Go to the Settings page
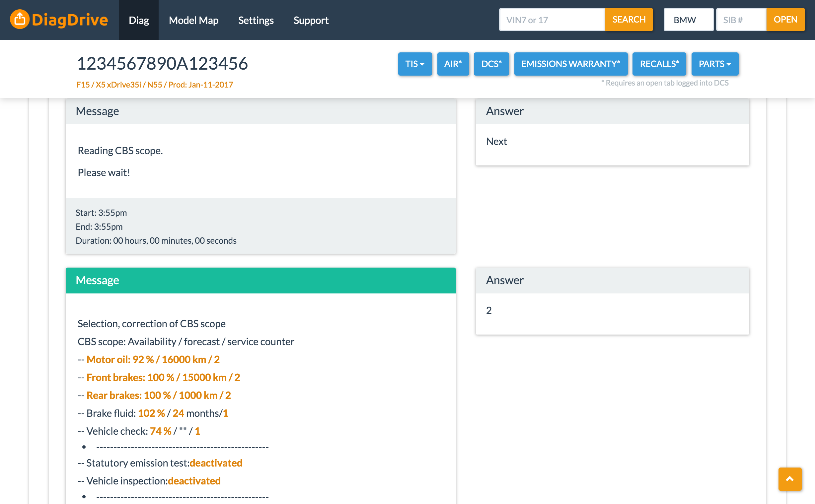 pyautogui.click(x=256, y=20)
